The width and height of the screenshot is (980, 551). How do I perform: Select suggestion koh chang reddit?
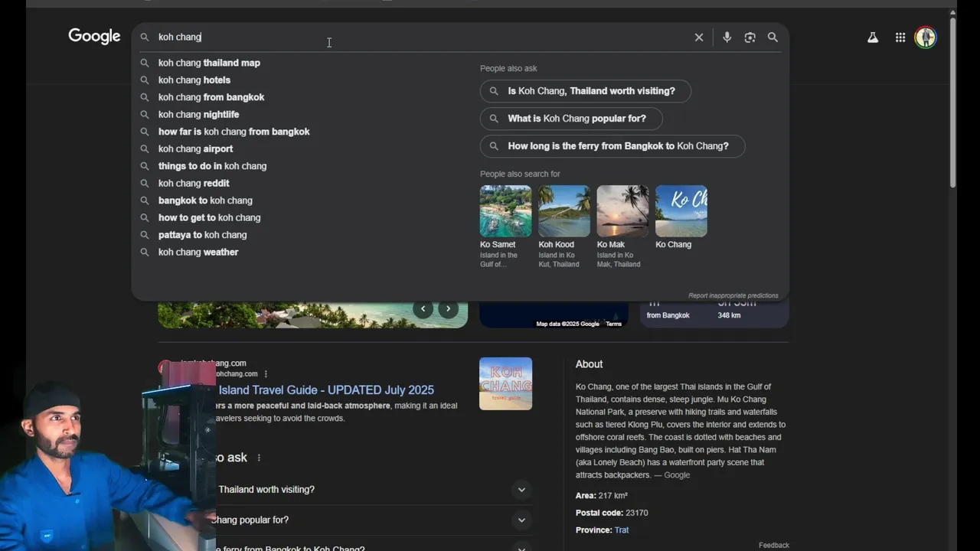tap(194, 183)
